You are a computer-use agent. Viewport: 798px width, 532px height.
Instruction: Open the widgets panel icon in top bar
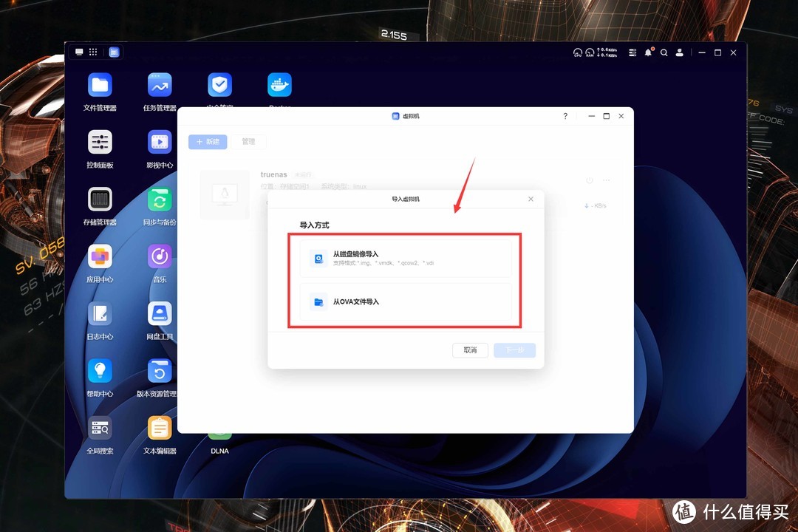[x=632, y=52]
